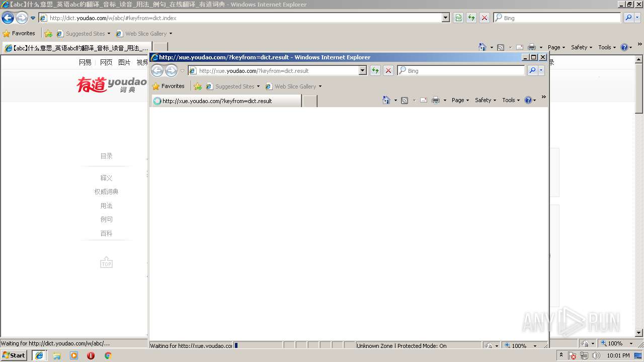Click Windows Start button
The image size is (644, 362).
(14, 355)
